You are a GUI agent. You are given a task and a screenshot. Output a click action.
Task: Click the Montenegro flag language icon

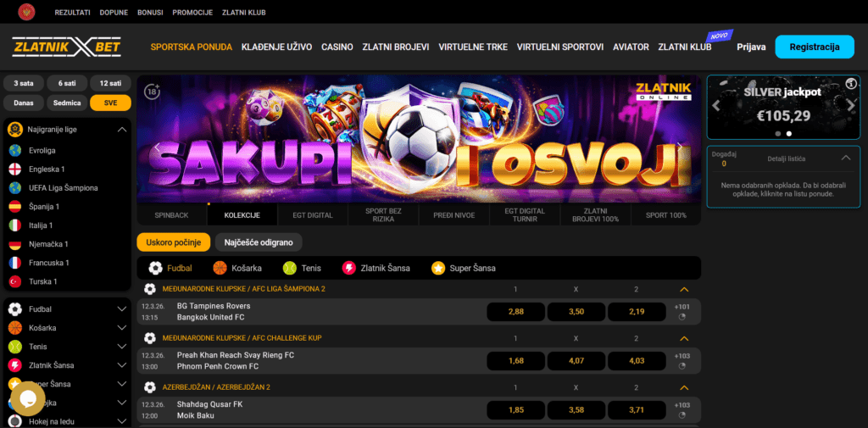tap(26, 12)
